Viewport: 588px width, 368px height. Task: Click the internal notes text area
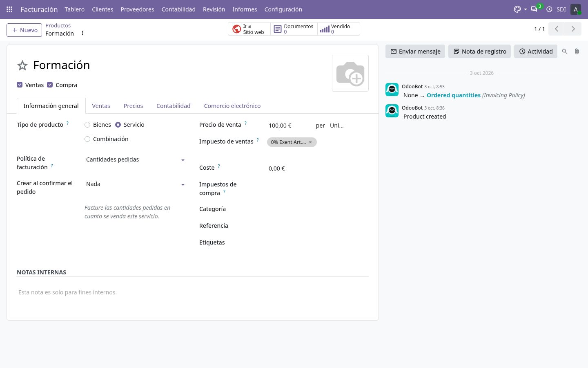[193, 292]
